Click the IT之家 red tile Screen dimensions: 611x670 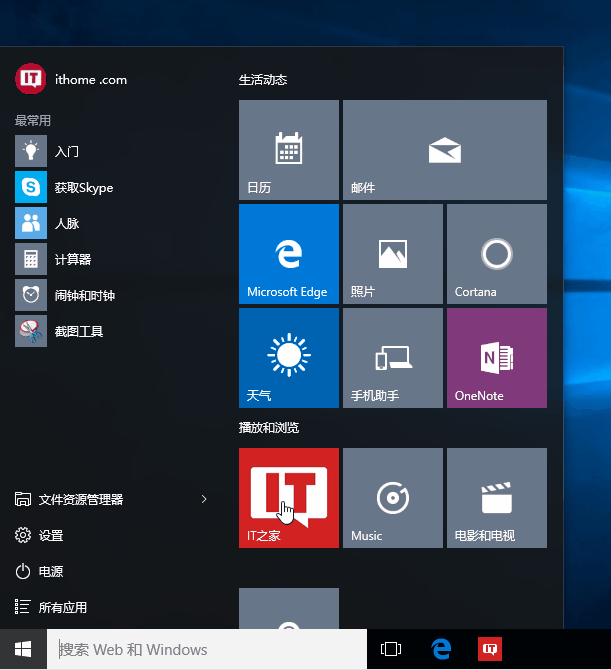tap(289, 498)
